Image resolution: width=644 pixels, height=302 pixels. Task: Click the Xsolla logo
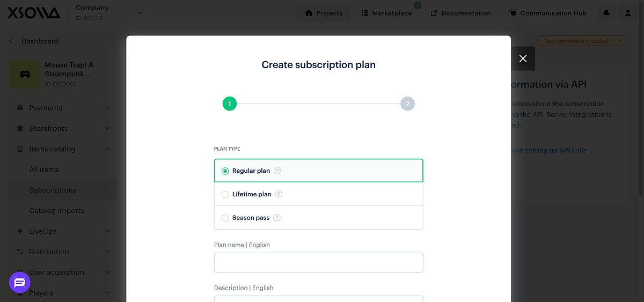click(33, 13)
